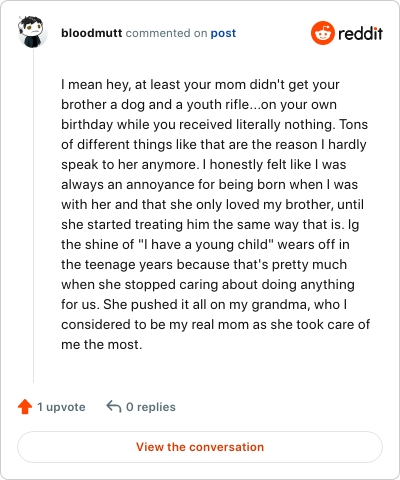
Task: Click the "0 replies" count label
Action: (x=151, y=407)
